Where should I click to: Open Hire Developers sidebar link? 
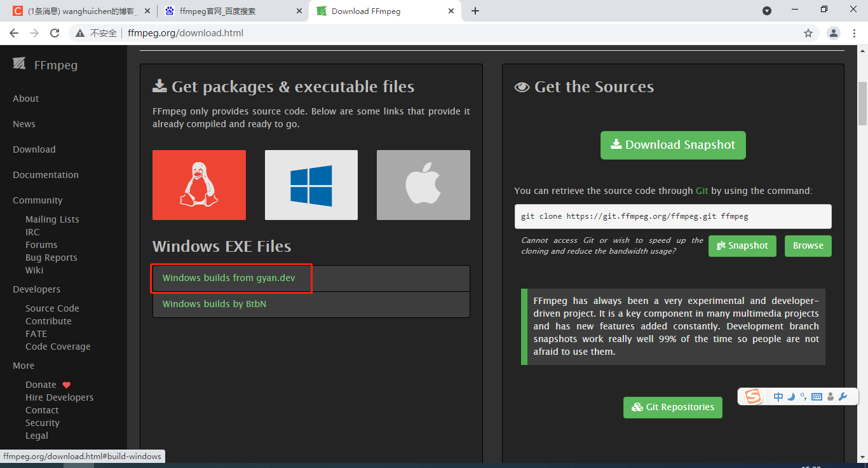coord(59,397)
